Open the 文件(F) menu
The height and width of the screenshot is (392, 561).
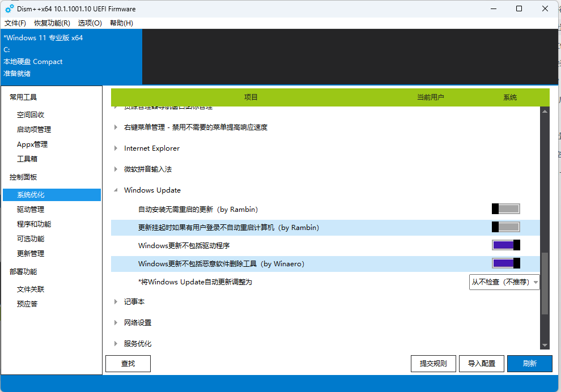click(15, 23)
